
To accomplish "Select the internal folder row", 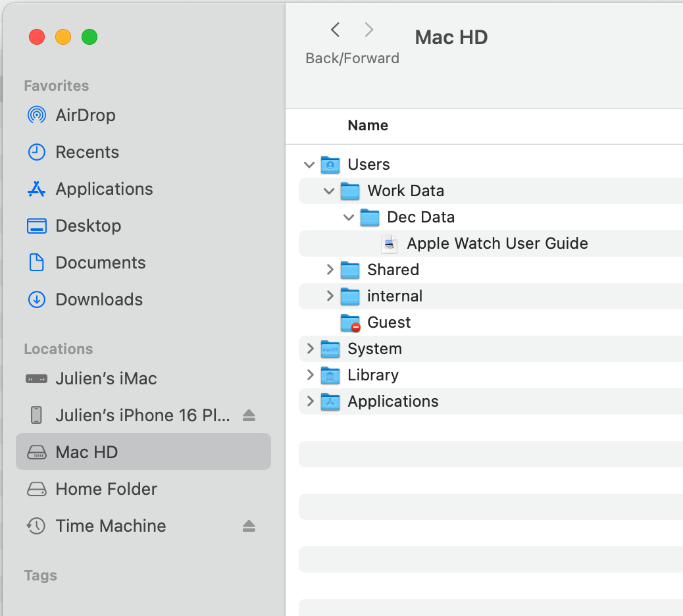I will [395, 296].
